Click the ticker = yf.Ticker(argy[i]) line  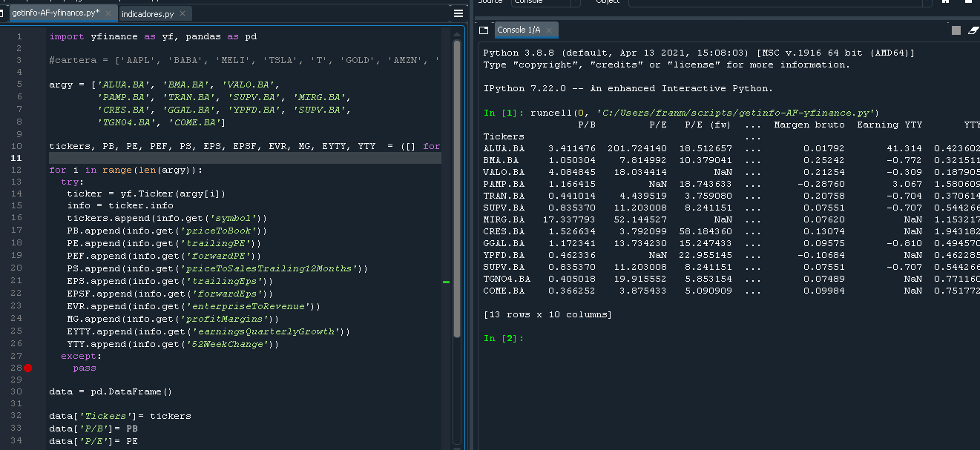(145, 193)
